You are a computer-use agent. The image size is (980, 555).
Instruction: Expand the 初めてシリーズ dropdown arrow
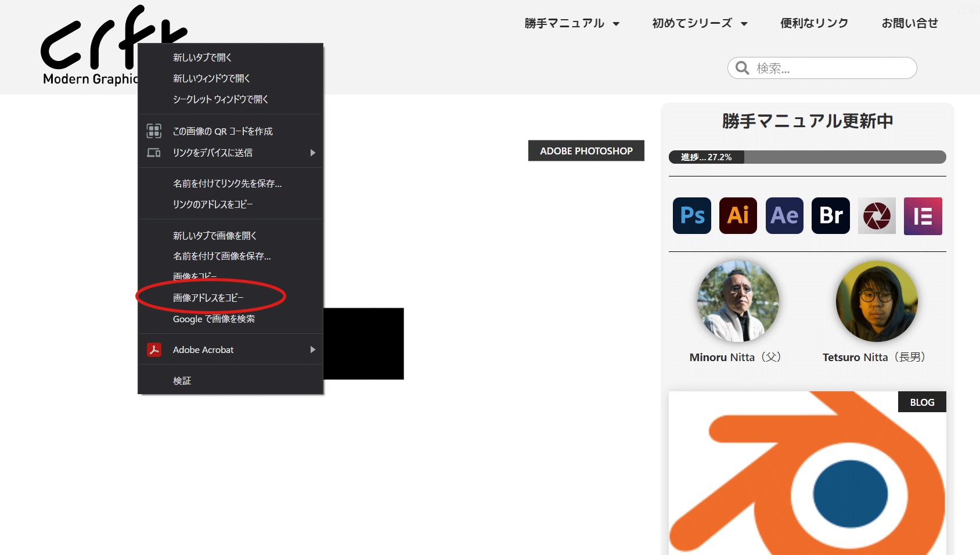point(744,24)
